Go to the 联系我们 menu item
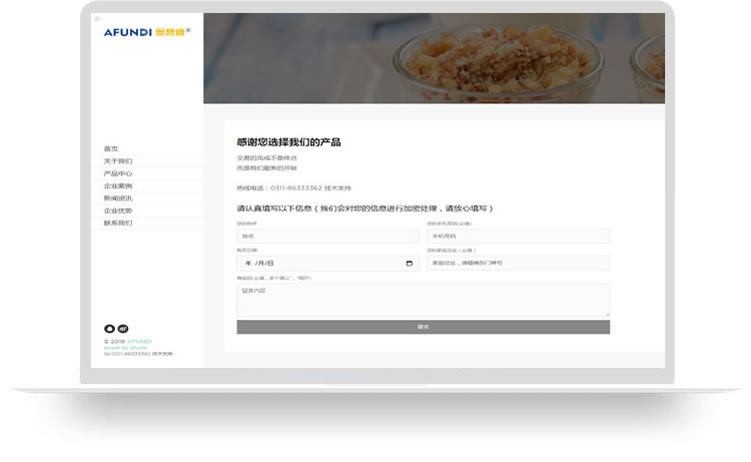Viewport: 751px width, 462px height. pos(118,223)
